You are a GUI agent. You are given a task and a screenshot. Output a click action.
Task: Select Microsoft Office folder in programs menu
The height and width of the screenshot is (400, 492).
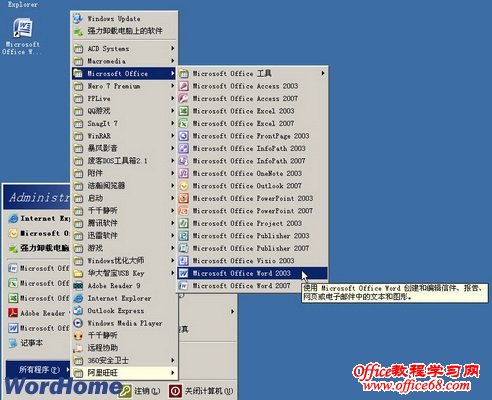tap(124, 73)
